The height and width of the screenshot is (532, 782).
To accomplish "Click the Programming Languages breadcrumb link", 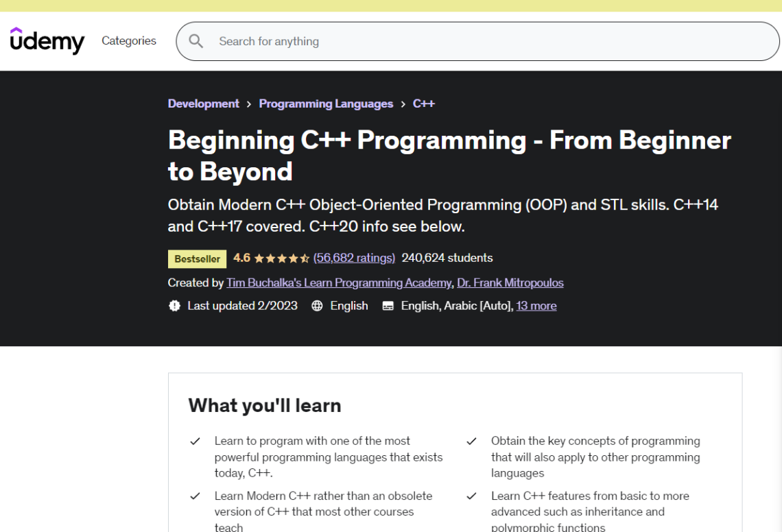I will tap(326, 104).
